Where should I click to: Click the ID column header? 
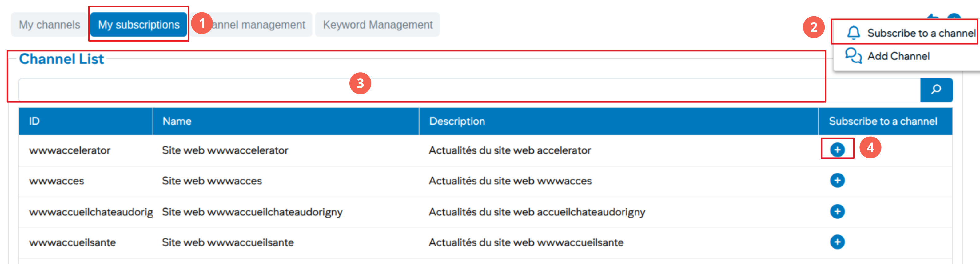coord(34,121)
